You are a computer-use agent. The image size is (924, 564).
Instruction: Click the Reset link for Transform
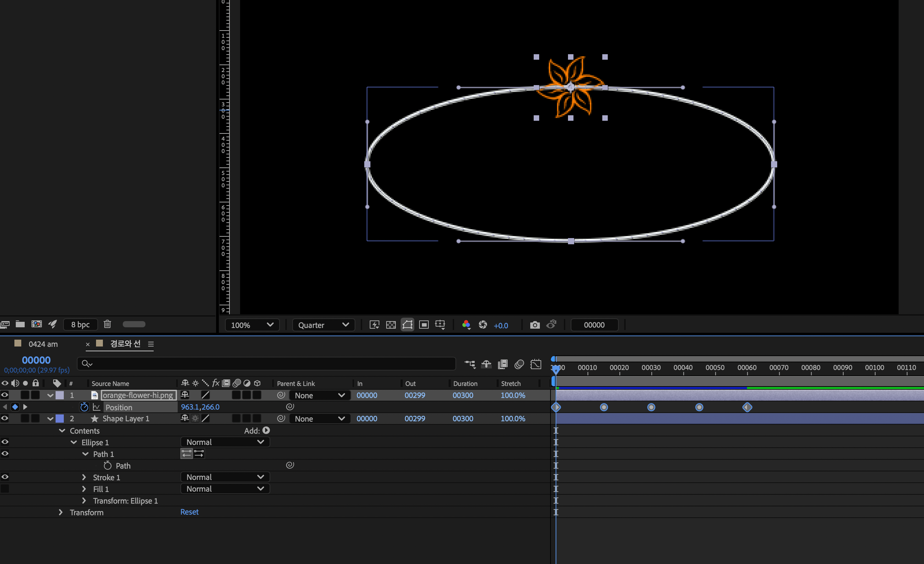[x=189, y=512]
